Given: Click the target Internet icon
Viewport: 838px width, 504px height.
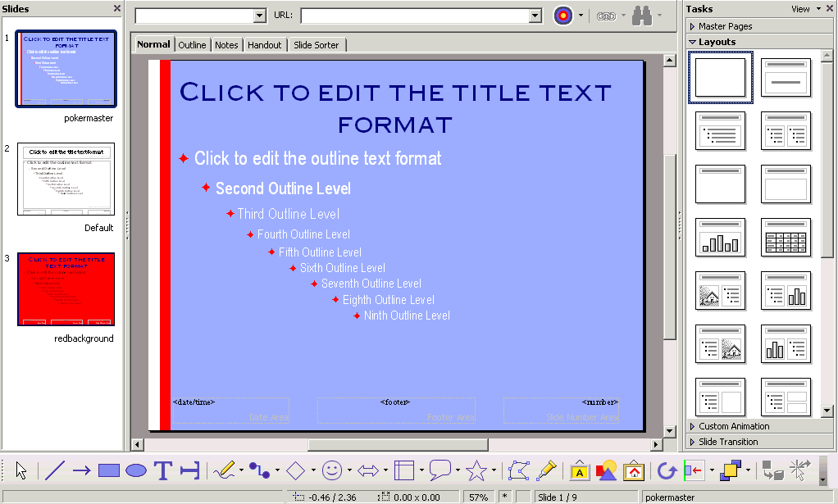Looking at the screenshot, I should pyautogui.click(x=562, y=16).
